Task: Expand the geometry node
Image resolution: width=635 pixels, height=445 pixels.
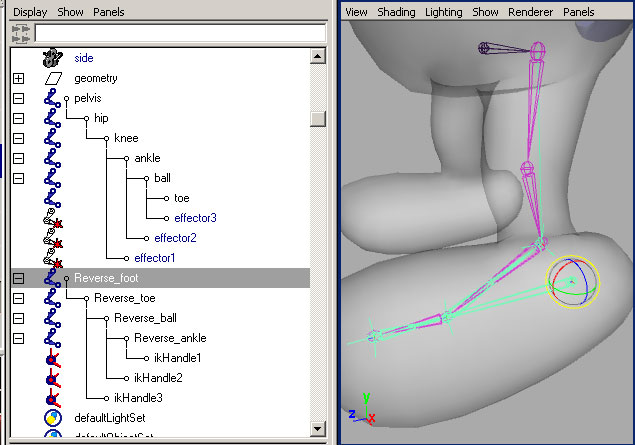Action: tap(18, 78)
